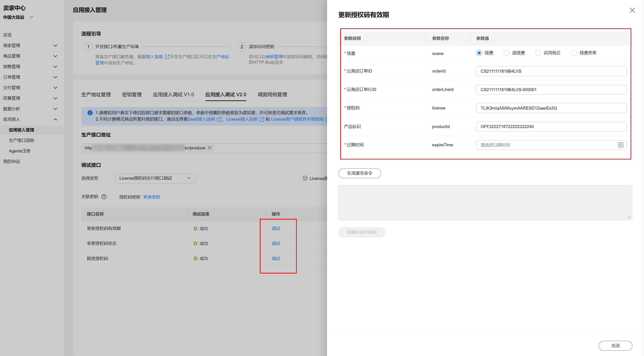Remove the production URL with its X icon
Image resolution: width=644 pixels, height=356 pixels.
coord(210,148)
